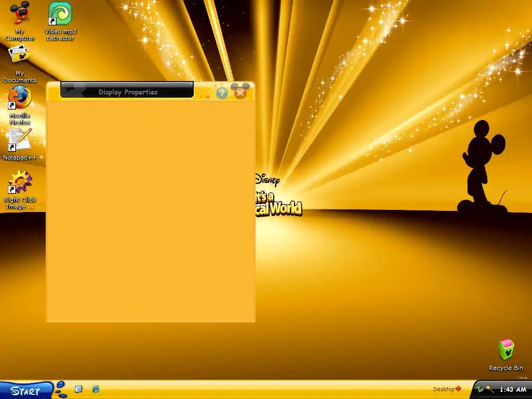Open the Start menu

click(x=26, y=391)
